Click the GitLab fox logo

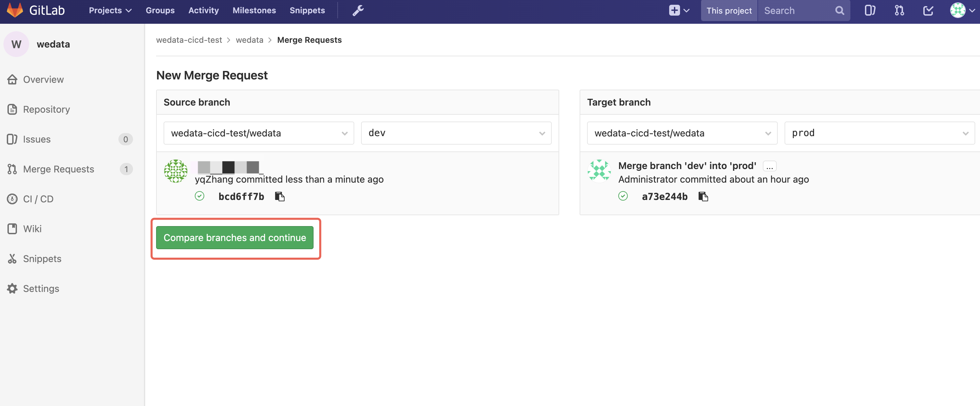point(15,10)
